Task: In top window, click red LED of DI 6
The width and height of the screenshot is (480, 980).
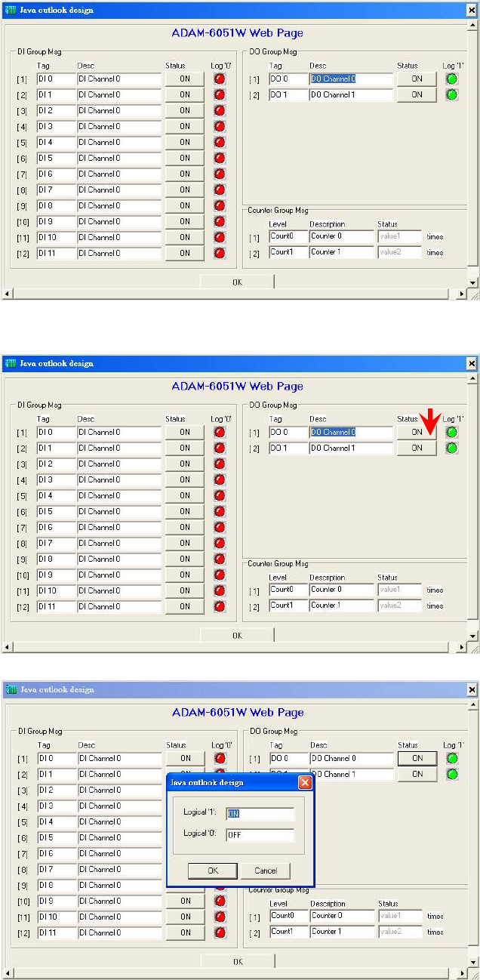Action: click(220, 174)
